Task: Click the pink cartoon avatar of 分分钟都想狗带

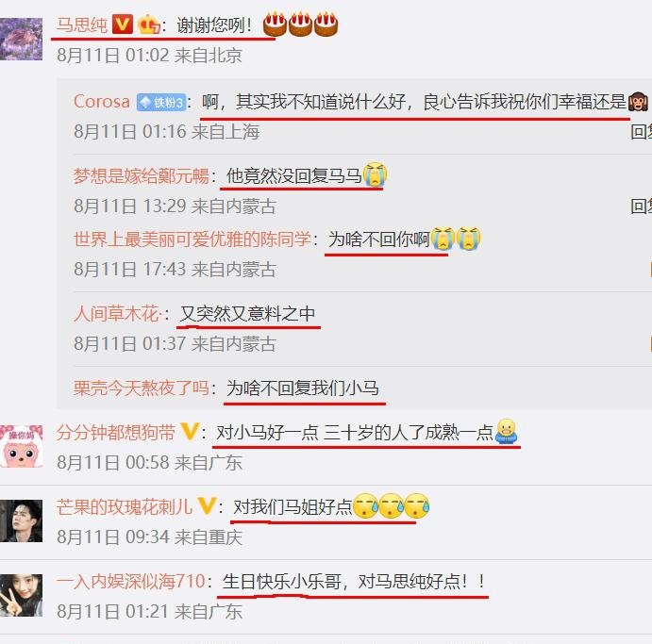Action: pos(21,446)
